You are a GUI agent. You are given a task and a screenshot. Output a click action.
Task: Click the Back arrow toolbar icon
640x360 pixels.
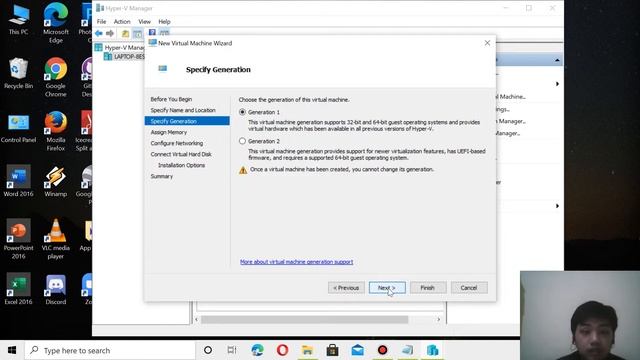(x=99, y=33)
